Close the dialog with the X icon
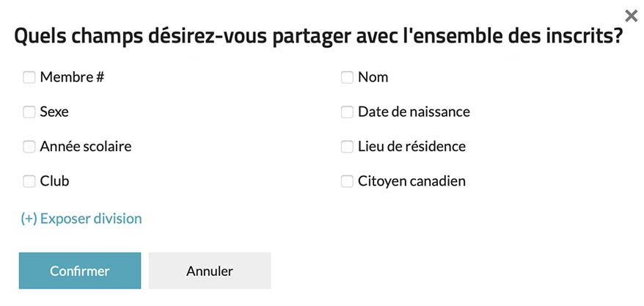The width and height of the screenshot is (644, 306). tap(631, 16)
